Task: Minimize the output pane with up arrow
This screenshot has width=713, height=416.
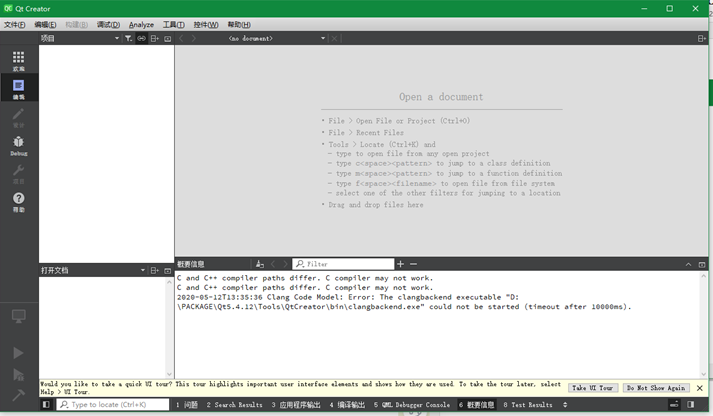Action: 688,265
